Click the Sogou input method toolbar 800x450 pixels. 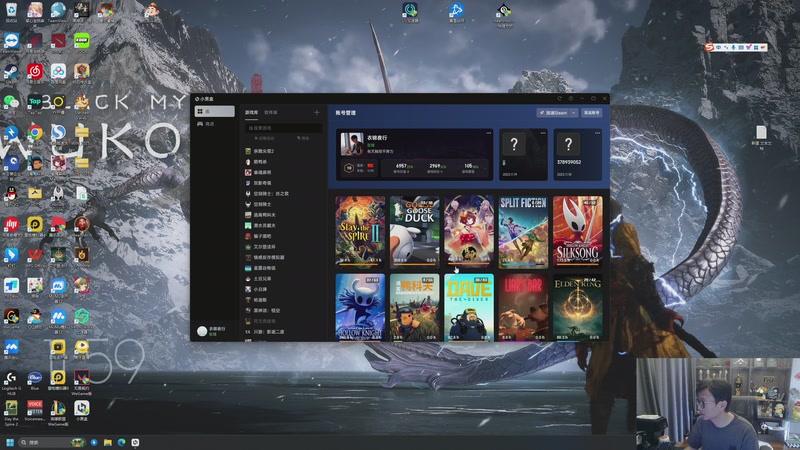tap(736, 47)
